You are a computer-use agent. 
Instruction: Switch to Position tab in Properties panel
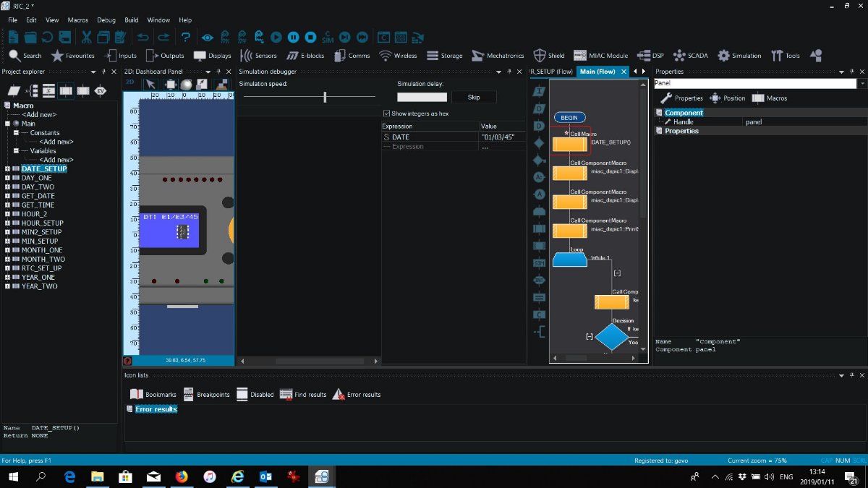(727, 98)
